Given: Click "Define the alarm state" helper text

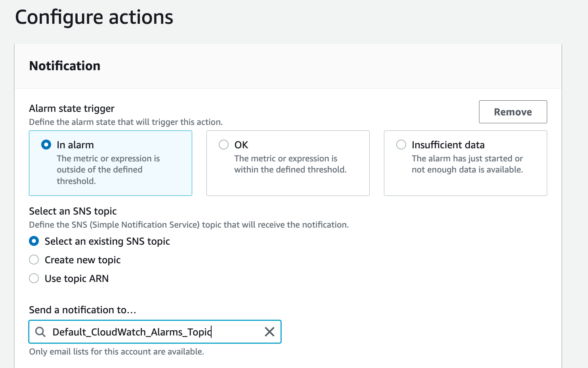Looking at the screenshot, I should click(126, 122).
